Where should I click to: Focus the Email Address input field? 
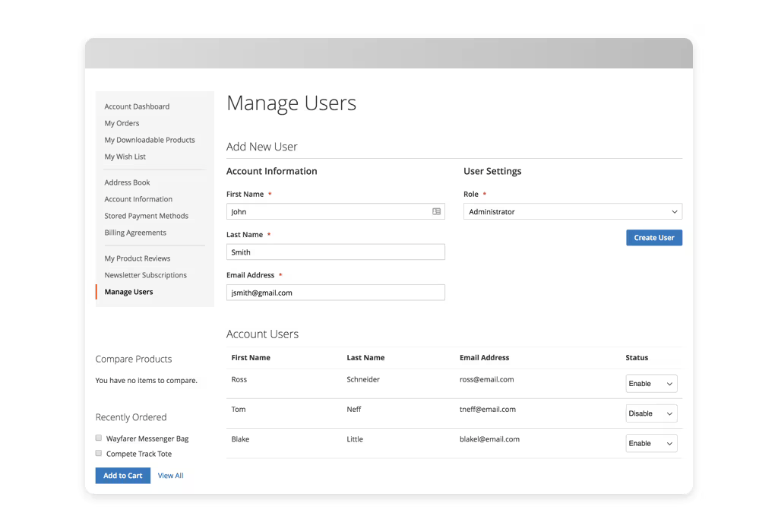click(x=335, y=293)
